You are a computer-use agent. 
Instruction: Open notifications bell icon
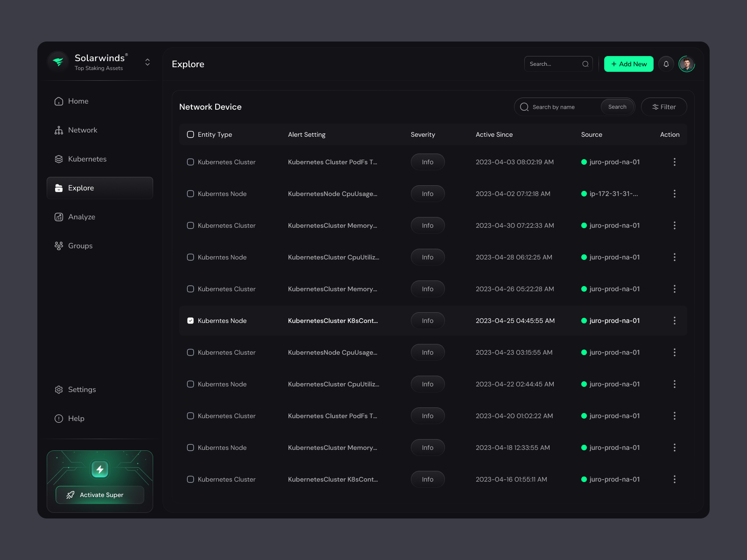coord(666,64)
